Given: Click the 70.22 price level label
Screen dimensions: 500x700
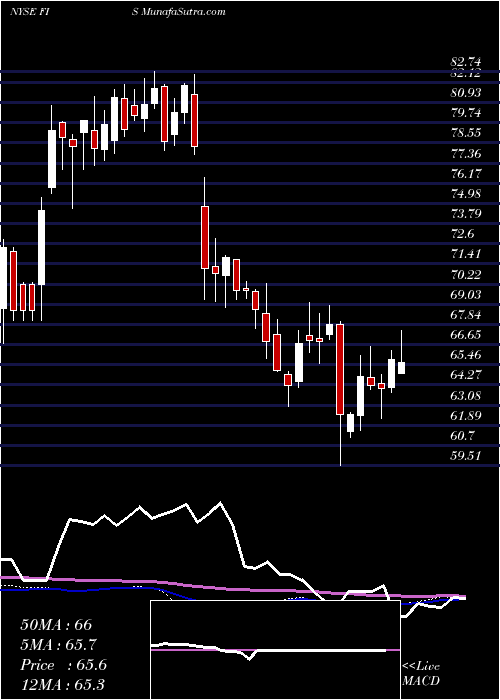Looking at the screenshot, I should 467,275.
